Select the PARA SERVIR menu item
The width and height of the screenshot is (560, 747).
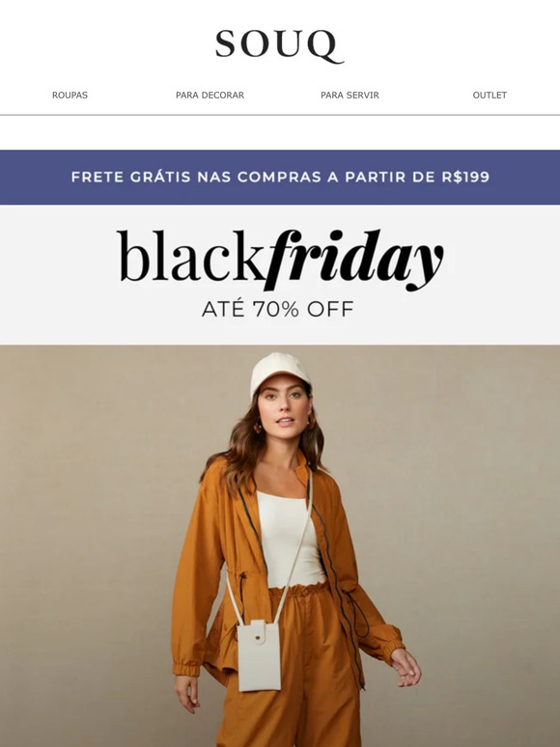tap(350, 96)
